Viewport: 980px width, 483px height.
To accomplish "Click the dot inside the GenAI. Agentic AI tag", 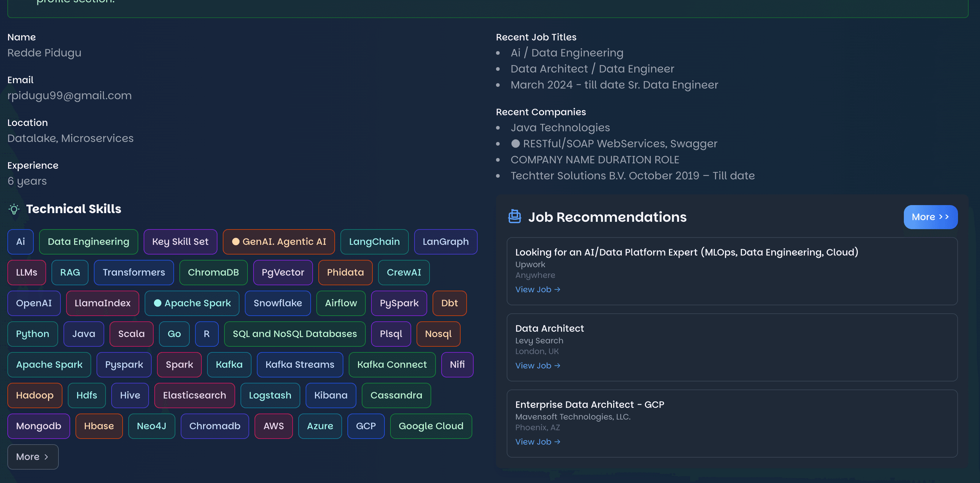I will (x=236, y=241).
